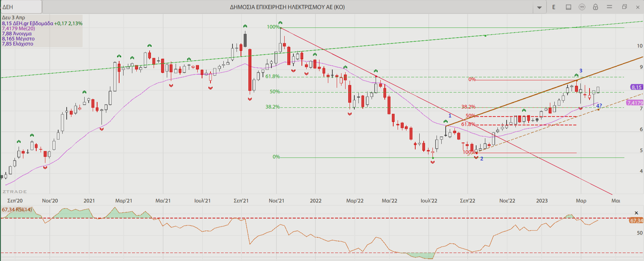
Task: Click the 'E' icon in the title bar
Action: (x=554, y=7)
